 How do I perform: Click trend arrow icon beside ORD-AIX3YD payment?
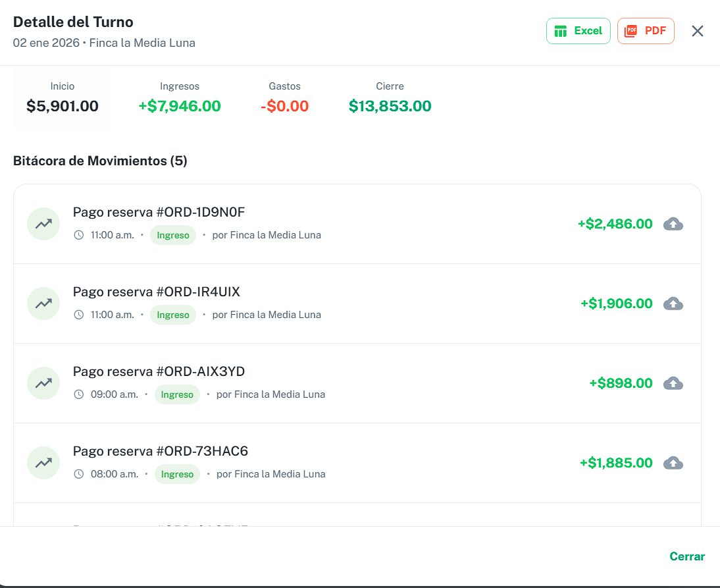pyautogui.click(x=43, y=383)
